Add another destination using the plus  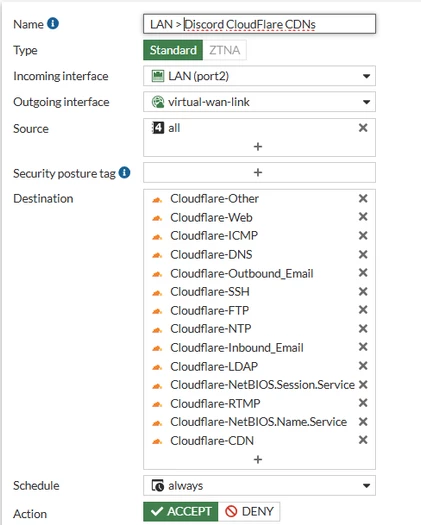click(x=258, y=459)
